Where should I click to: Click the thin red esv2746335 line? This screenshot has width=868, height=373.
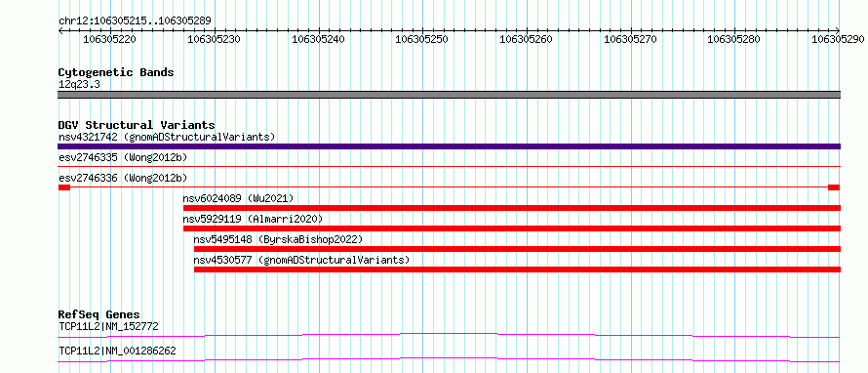tap(449, 166)
